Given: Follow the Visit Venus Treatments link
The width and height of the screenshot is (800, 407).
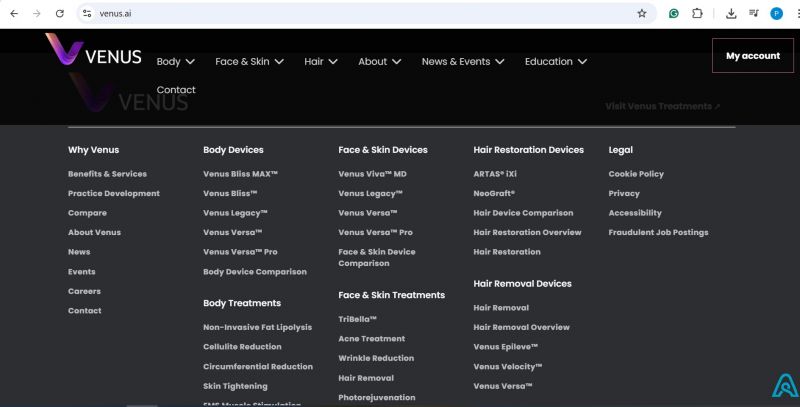Looking at the screenshot, I should tap(662, 106).
